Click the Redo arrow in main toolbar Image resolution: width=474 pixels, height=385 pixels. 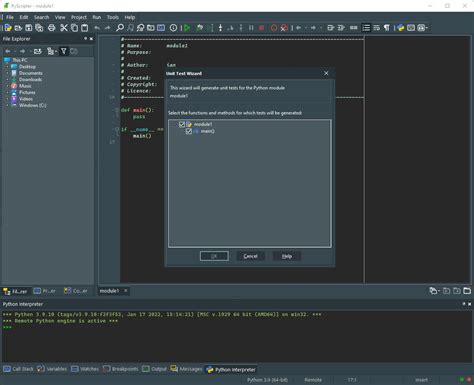coord(107,28)
